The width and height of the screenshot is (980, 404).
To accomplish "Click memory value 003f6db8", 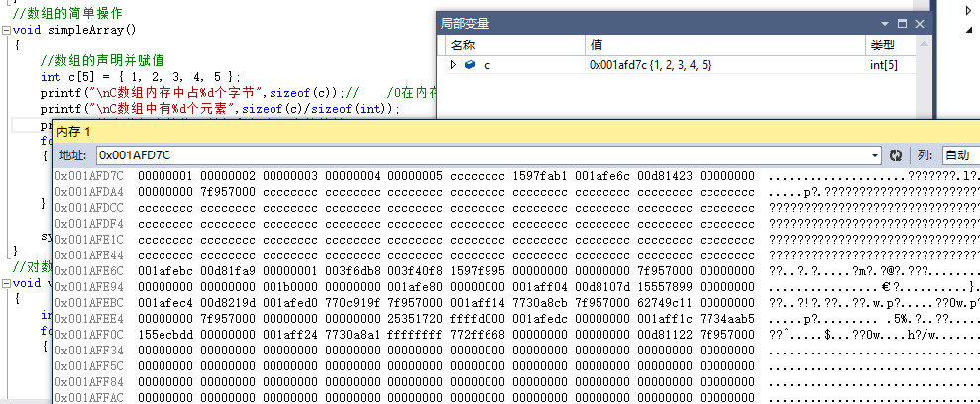I will pyautogui.click(x=353, y=271).
